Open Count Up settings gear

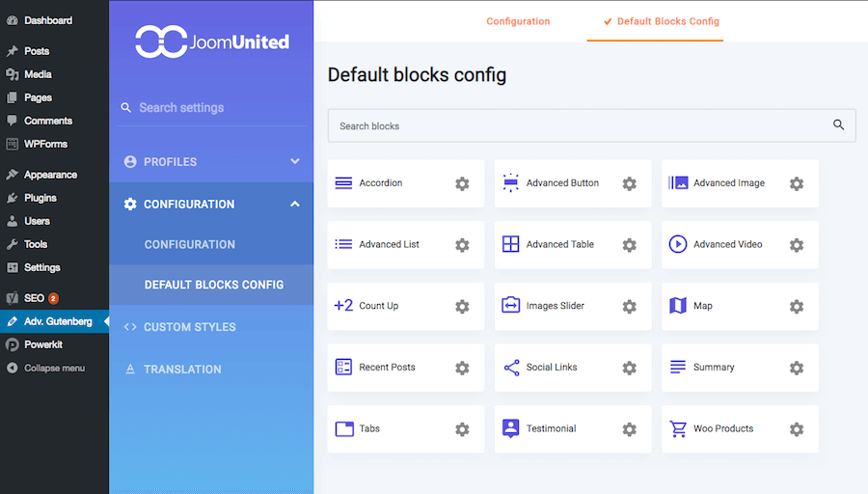pos(462,306)
